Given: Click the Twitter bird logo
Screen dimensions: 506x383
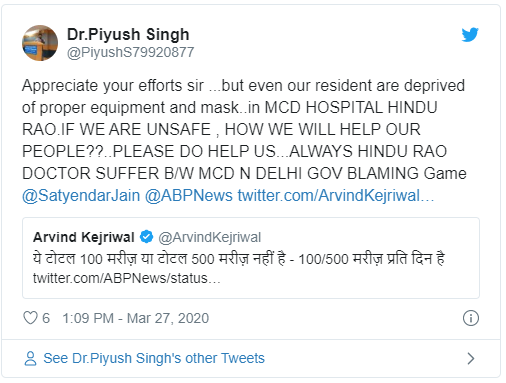Looking at the screenshot, I should click(x=470, y=35).
